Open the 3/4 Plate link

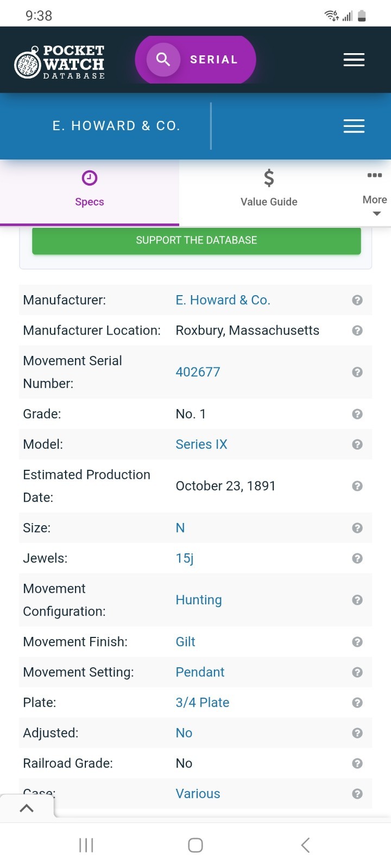coord(202,703)
